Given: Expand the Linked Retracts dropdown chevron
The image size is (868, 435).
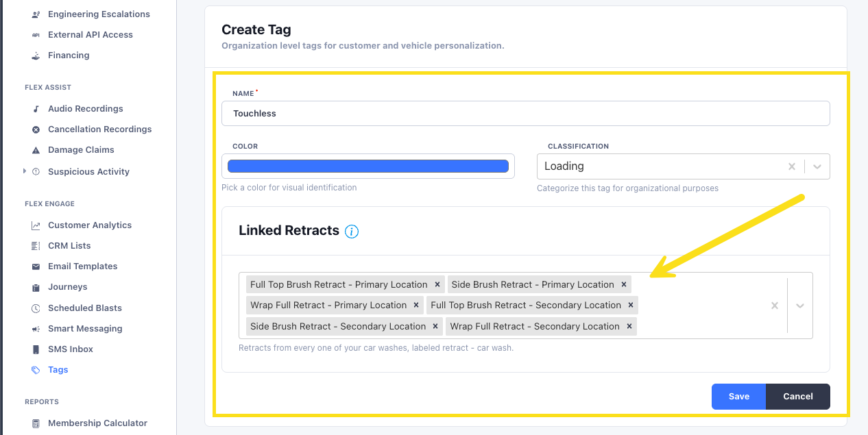Looking at the screenshot, I should click(799, 306).
